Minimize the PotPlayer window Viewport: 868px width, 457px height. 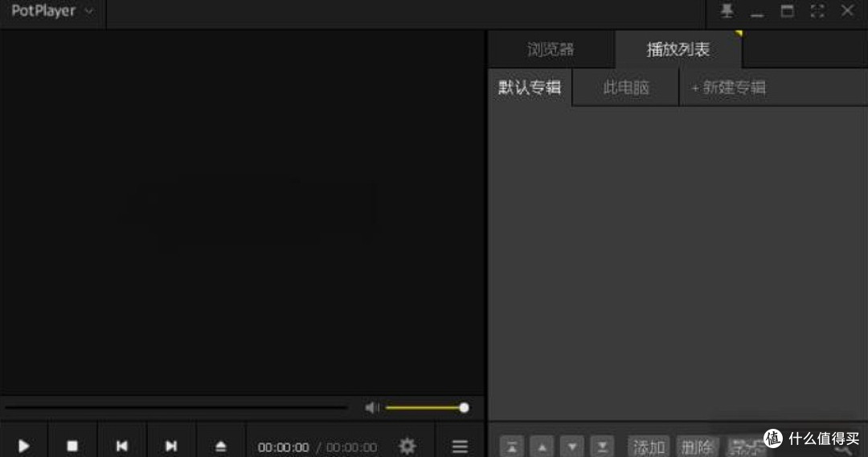[757, 15]
